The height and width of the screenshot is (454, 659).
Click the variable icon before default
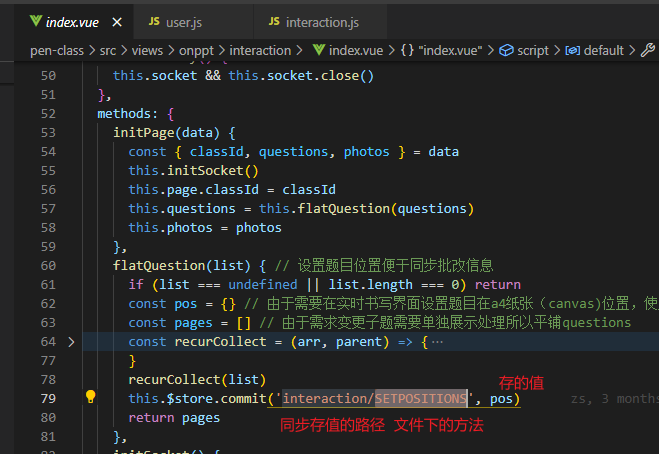coord(572,51)
